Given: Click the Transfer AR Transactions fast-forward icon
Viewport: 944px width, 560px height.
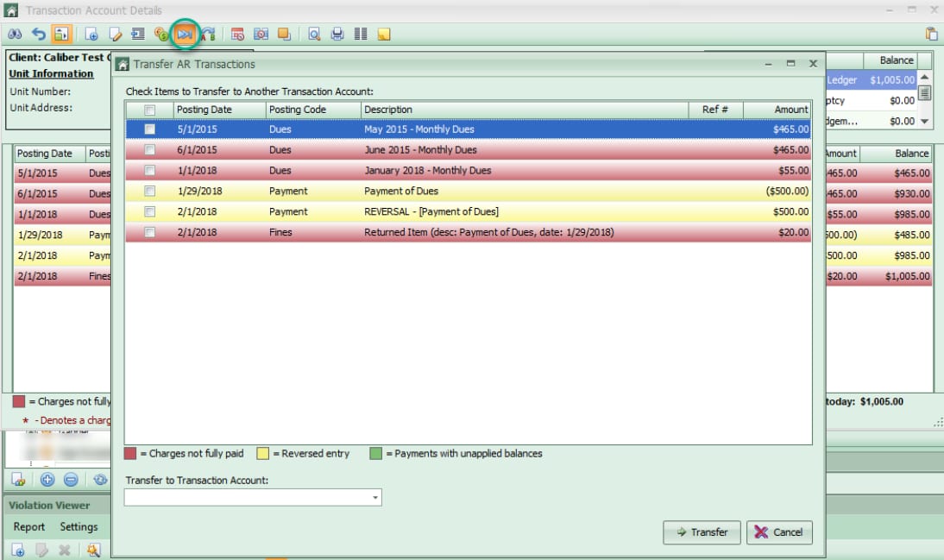Looking at the screenshot, I should 185,35.
